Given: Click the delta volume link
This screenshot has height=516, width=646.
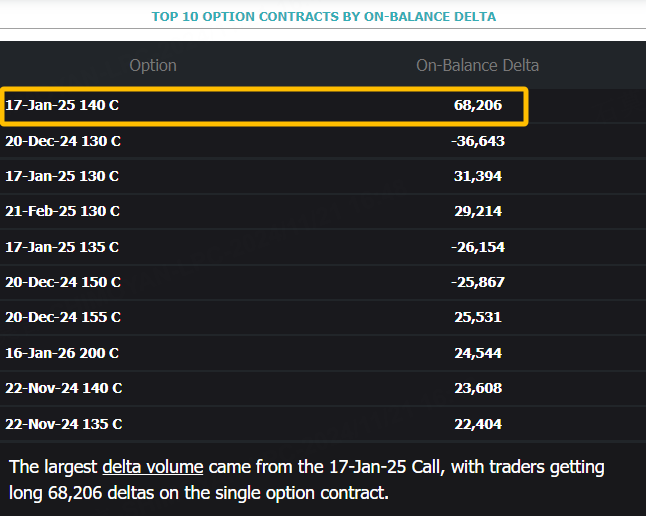Looking at the screenshot, I should click(153, 467).
